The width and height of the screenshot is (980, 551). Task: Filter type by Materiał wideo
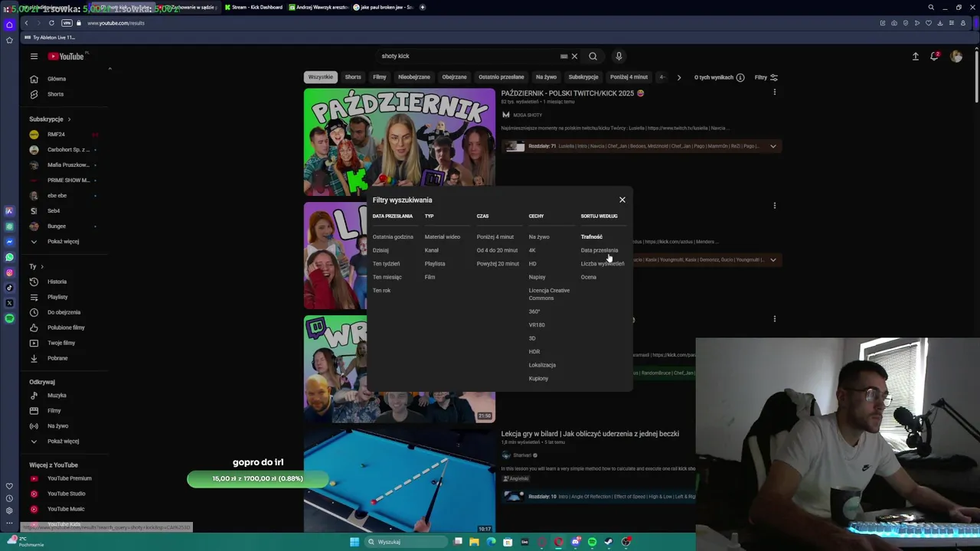443,237
